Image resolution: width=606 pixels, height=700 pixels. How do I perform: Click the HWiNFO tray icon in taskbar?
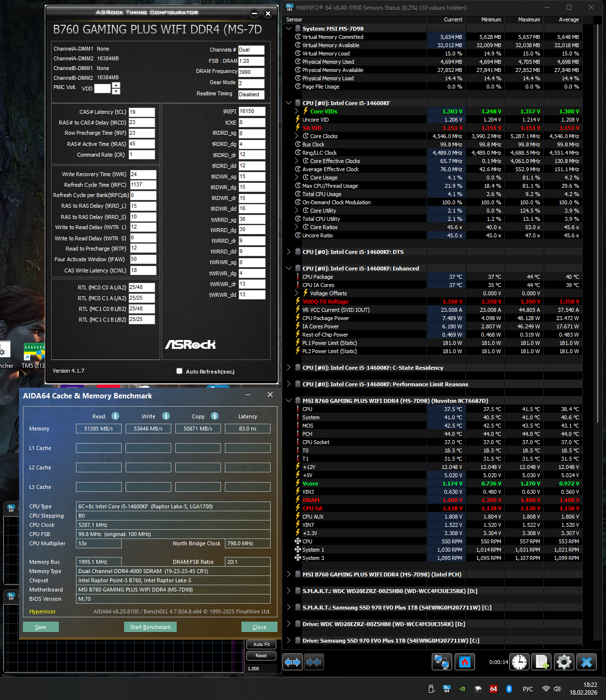click(x=447, y=689)
